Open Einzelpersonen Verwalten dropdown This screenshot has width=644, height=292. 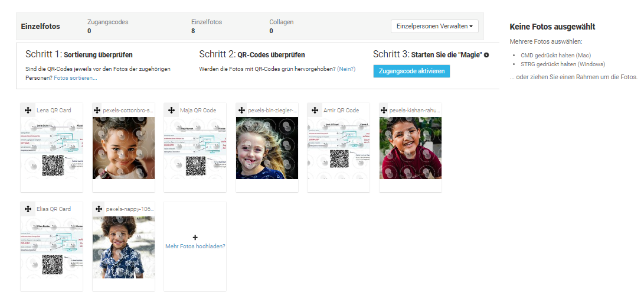[x=434, y=27]
